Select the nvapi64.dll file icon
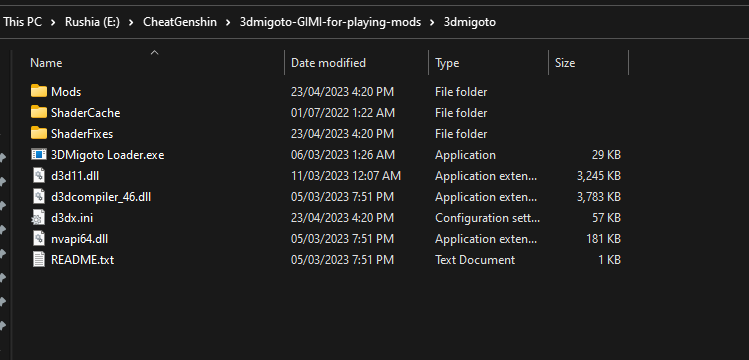 coord(39,238)
